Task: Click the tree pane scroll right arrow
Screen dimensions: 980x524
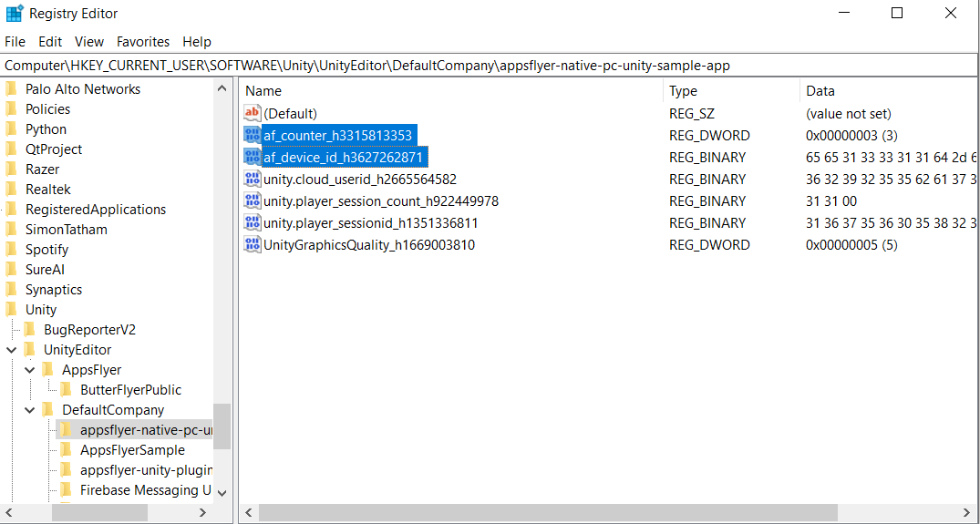Action: (x=202, y=513)
